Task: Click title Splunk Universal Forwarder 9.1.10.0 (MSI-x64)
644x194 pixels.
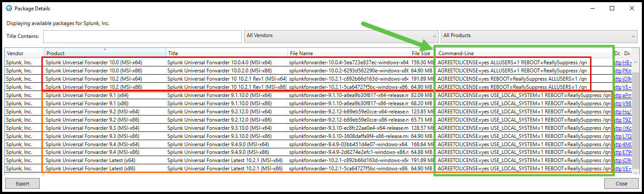Action: tap(220, 95)
